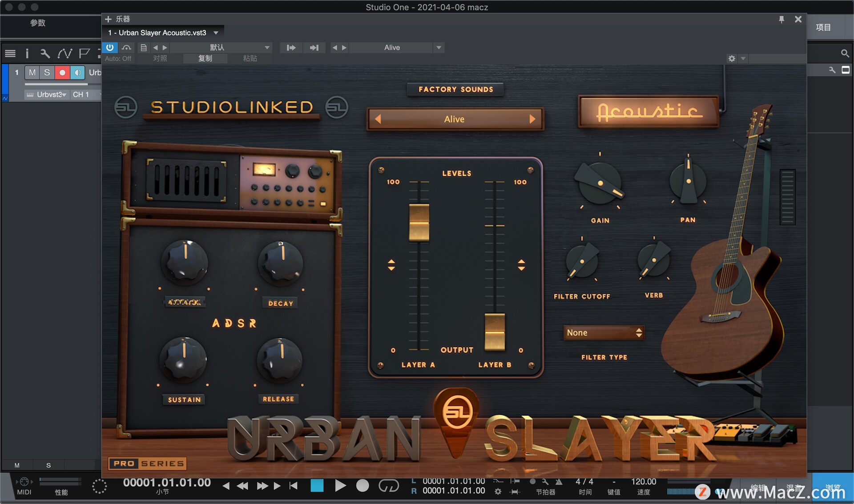Solo track 1 with the S button
This screenshot has height=504, width=854.
(47, 72)
